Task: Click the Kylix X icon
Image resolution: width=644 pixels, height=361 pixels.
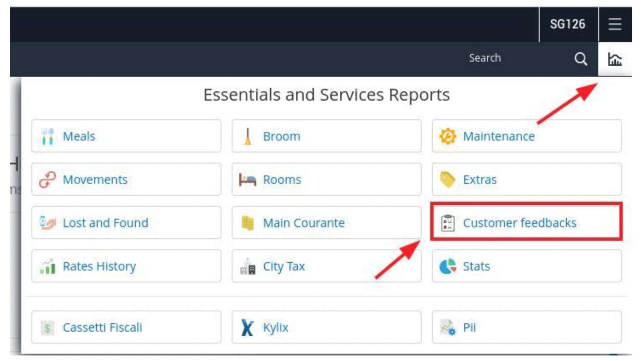Action: tap(247, 327)
